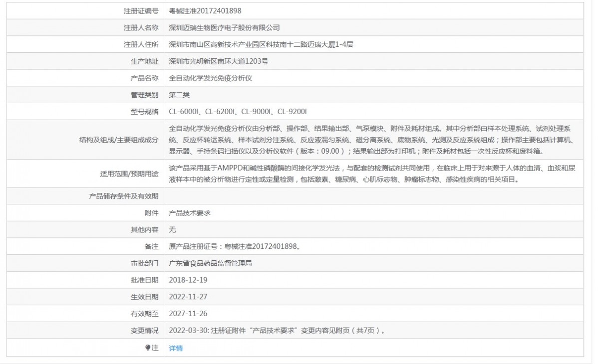This screenshot has height=364, width=599.
Task: Select expiry date 2027-11-26
Action: click(x=188, y=314)
